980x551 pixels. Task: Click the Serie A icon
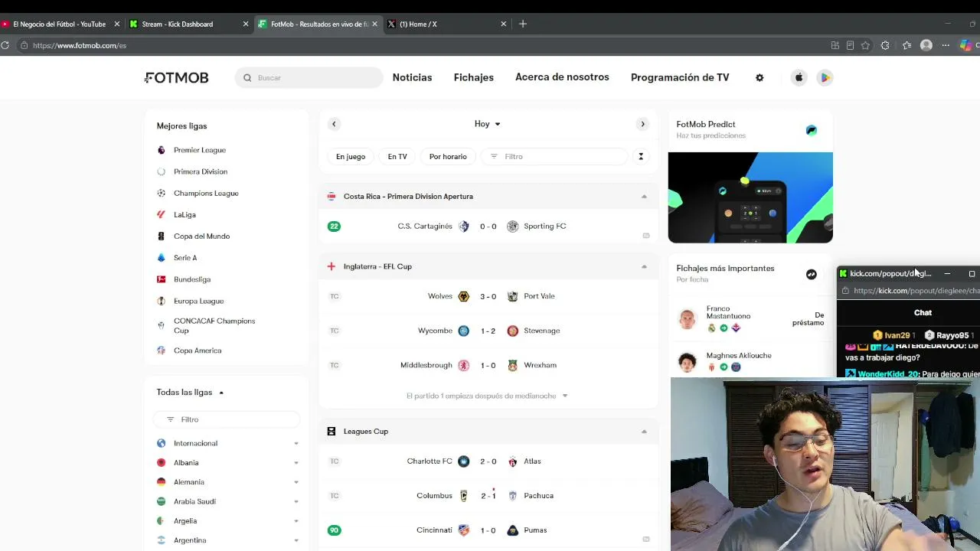161,258
